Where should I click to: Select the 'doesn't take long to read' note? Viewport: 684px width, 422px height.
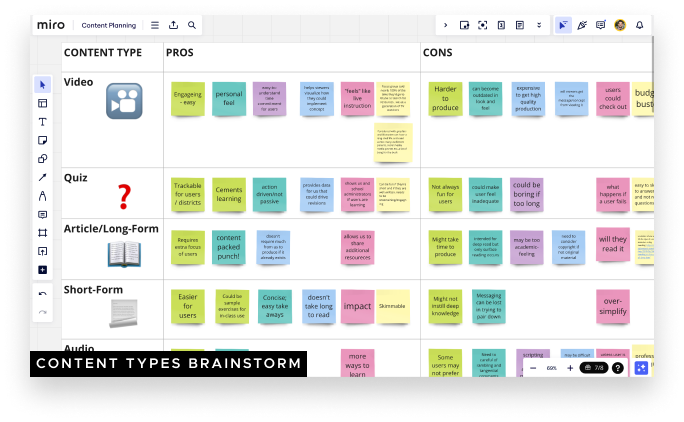pyautogui.click(x=318, y=306)
